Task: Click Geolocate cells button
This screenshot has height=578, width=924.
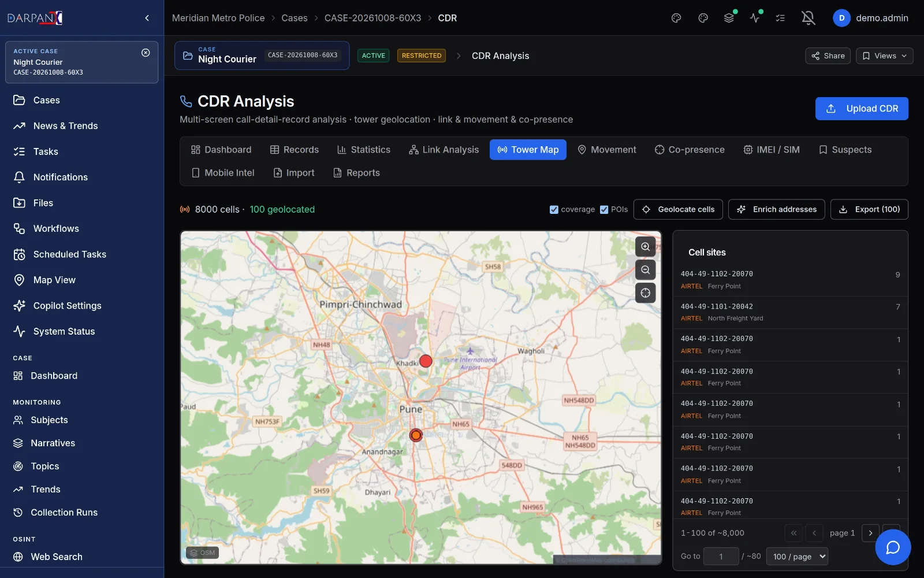Action: (678, 210)
